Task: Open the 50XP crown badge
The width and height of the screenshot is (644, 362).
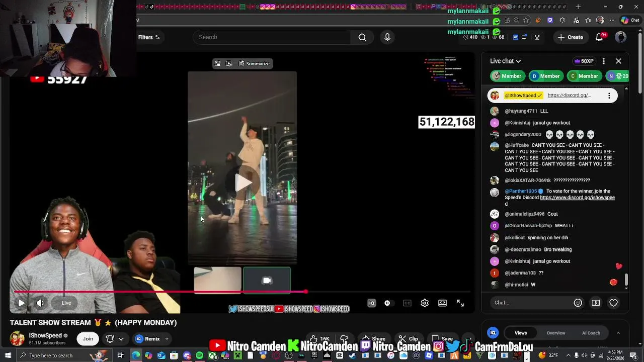Action: (584, 61)
